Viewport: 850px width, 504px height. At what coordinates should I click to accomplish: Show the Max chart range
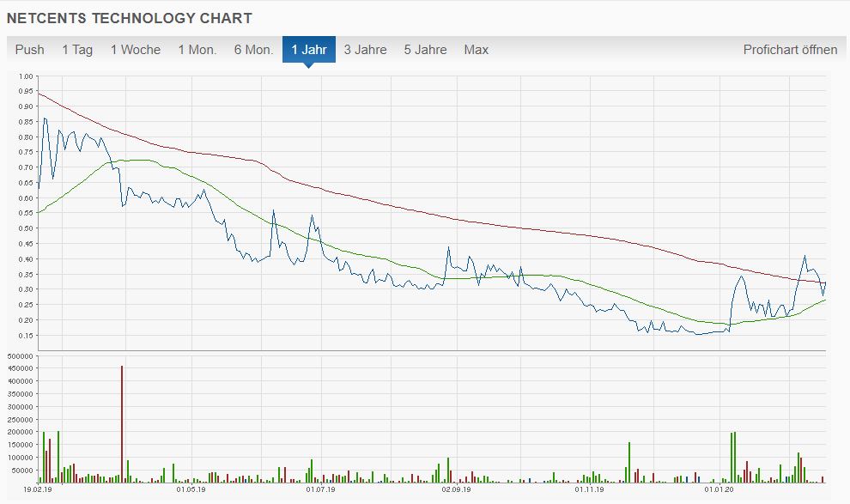pyautogui.click(x=476, y=50)
